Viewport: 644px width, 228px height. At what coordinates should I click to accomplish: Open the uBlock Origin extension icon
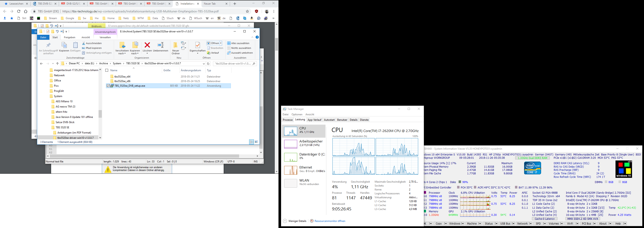(257, 11)
